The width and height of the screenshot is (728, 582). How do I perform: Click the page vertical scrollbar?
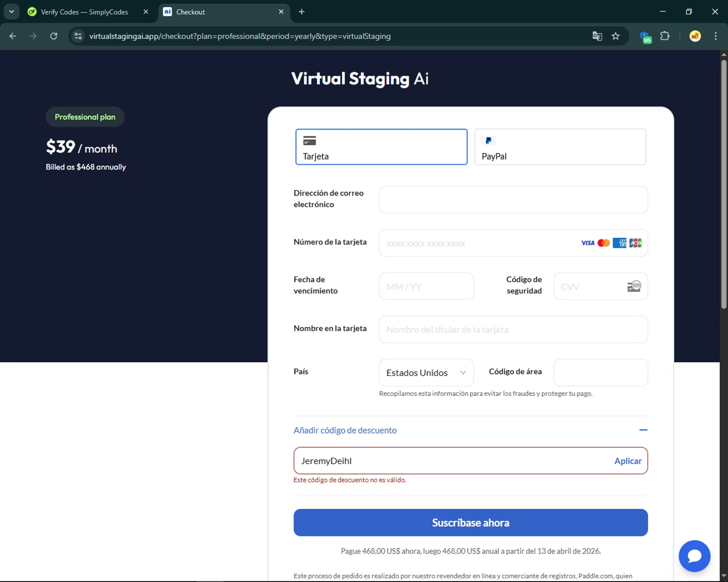point(724,184)
